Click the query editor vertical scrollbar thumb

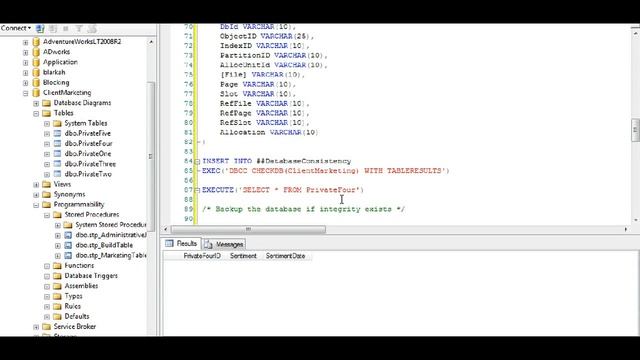pos(635,130)
